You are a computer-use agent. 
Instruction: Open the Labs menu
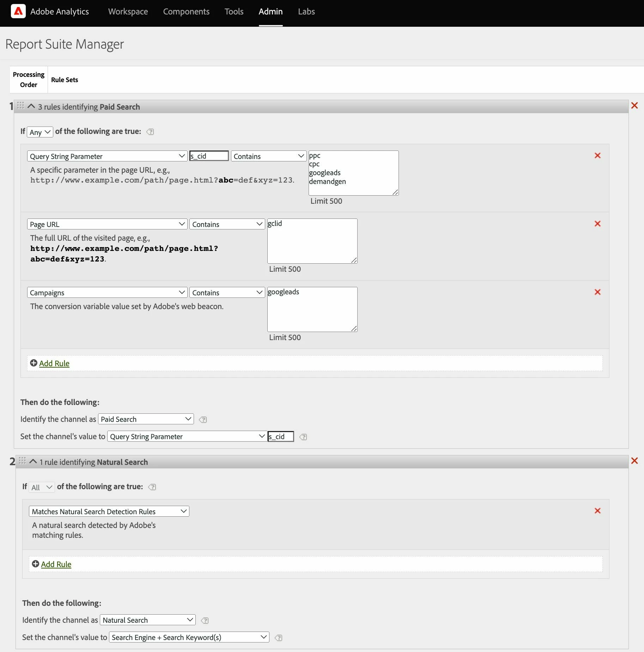(306, 12)
